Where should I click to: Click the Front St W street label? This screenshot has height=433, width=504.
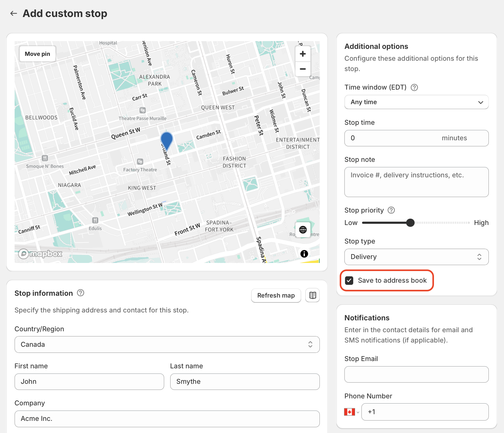coord(187,229)
